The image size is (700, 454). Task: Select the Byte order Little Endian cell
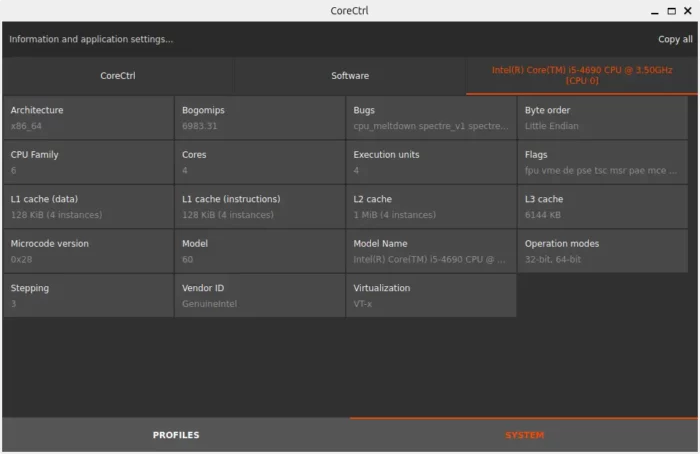[603, 118]
